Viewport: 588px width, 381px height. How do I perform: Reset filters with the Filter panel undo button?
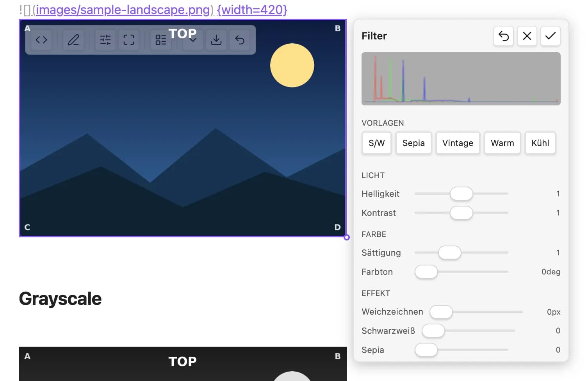504,36
